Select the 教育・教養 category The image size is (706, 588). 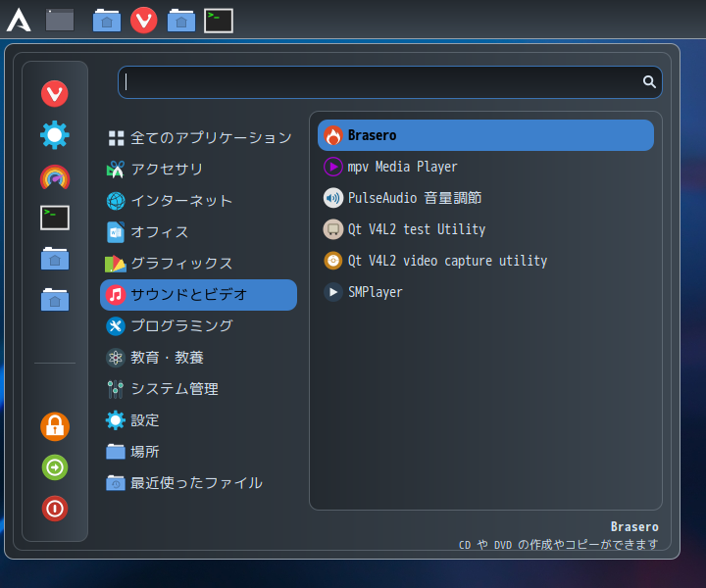(198, 358)
